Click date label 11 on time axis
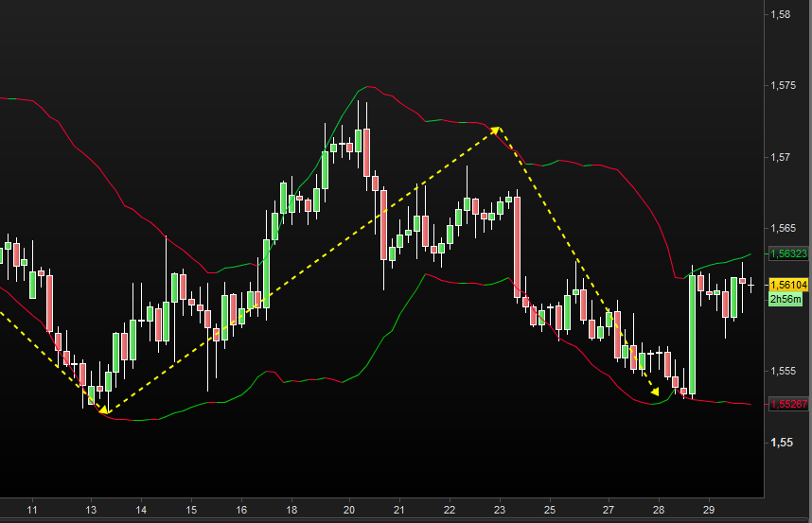Viewport: 812px width, 523px height. (32, 510)
